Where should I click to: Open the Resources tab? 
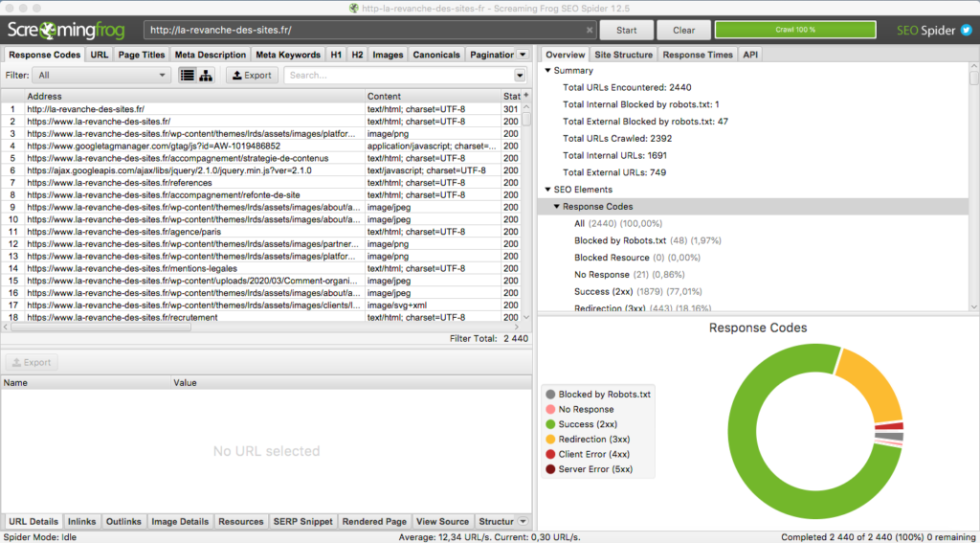[x=240, y=521]
